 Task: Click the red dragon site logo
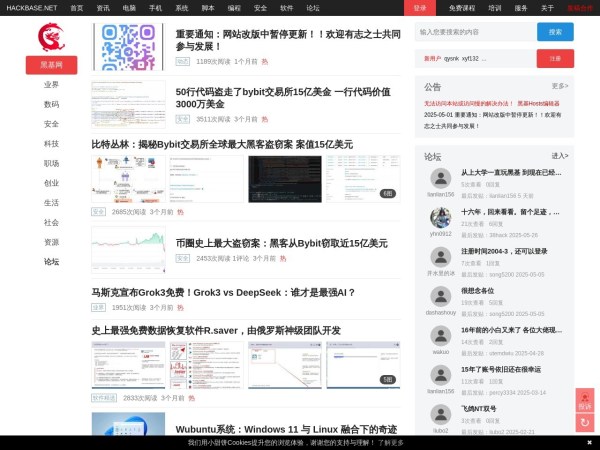[51, 37]
